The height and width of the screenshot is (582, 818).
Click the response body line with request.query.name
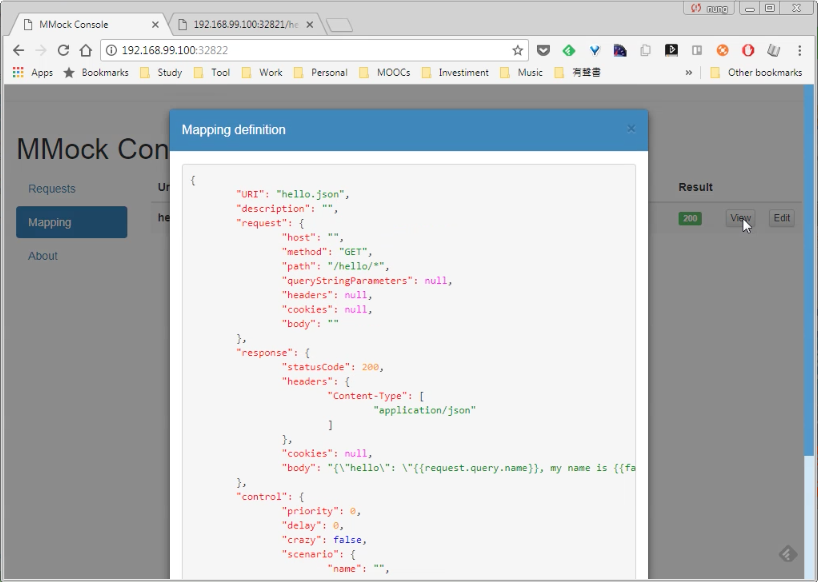[459, 468]
